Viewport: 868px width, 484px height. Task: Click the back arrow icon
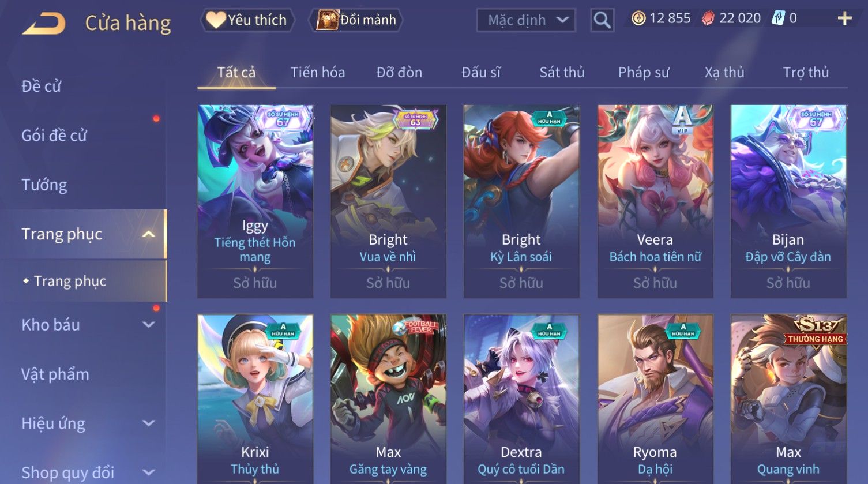44,24
